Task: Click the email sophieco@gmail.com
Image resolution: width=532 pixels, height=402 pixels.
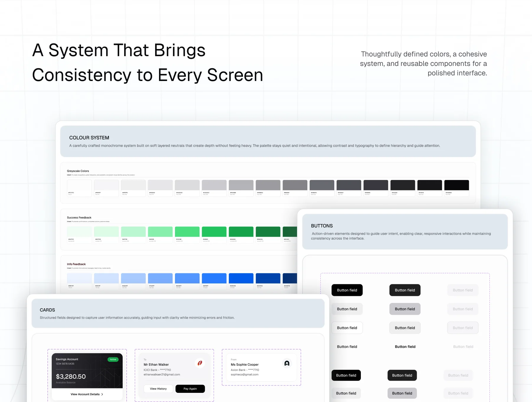Action: [x=245, y=375]
